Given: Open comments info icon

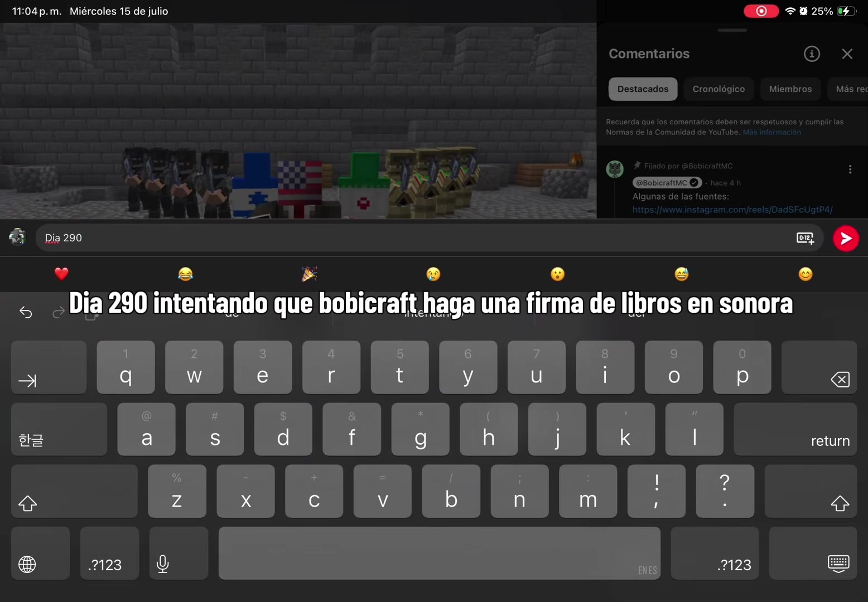Looking at the screenshot, I should 812,54.
